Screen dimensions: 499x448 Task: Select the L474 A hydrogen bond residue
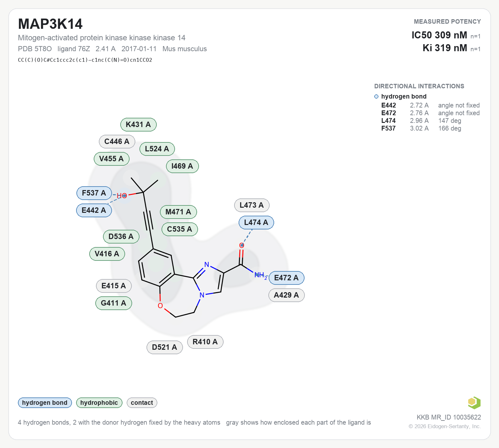[256, 222]
